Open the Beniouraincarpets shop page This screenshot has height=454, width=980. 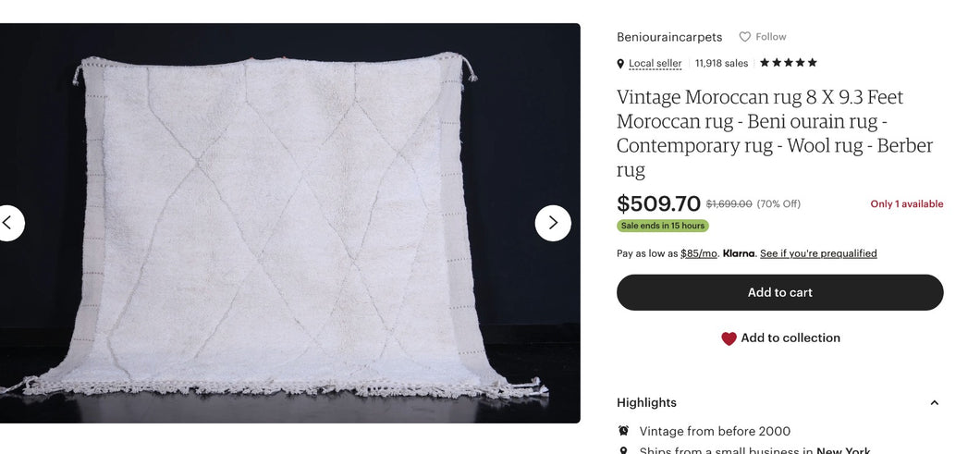point(669,37)
